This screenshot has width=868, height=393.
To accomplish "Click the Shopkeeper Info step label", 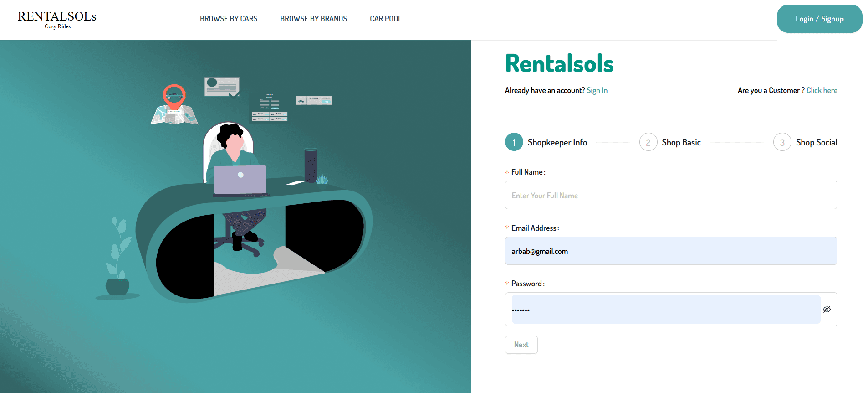I will pos(557,142).
